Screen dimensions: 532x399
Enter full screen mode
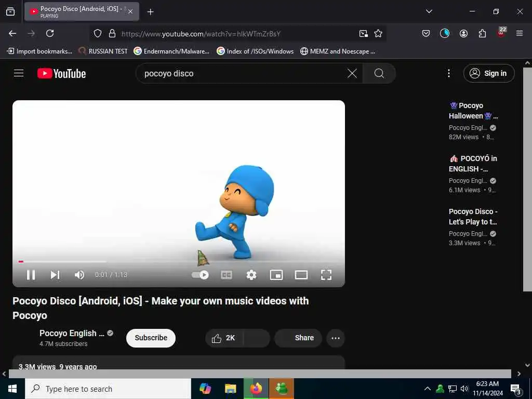(x=326, y=275)
